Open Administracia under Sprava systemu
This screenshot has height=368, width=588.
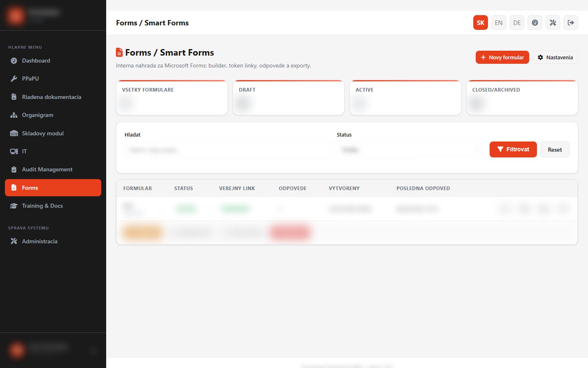53,241
